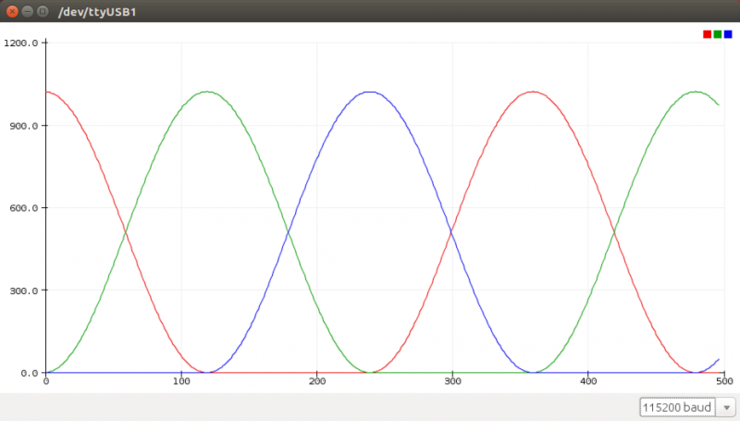Click the green legend color square
This screenshot has width=740, height=421.
(x=717, y=34)
